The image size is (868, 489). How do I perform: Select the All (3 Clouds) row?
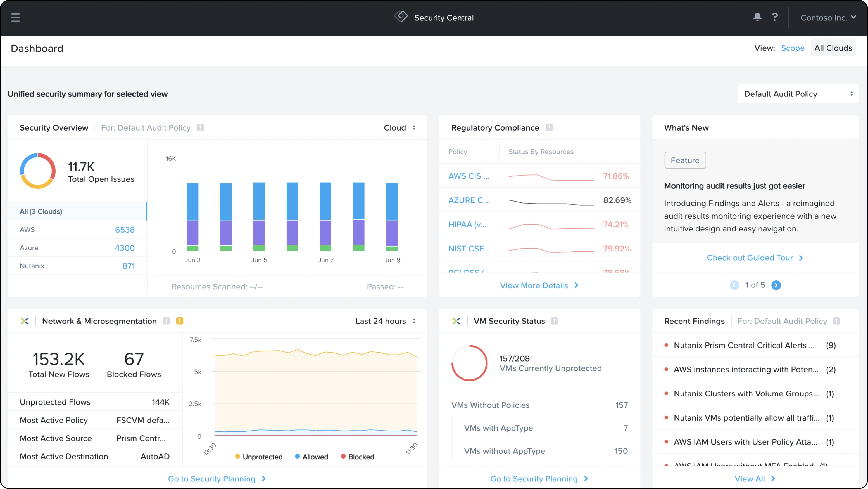77,211
